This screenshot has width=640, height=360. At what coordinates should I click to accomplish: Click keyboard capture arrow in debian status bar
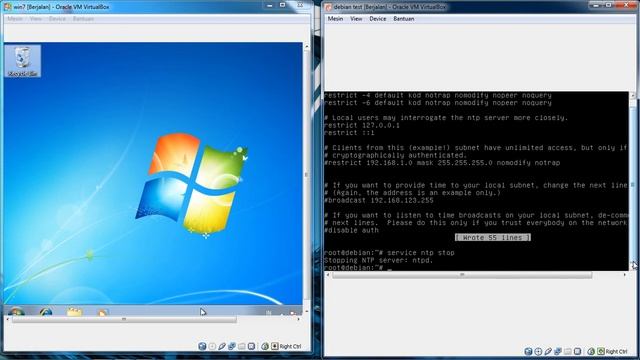601,351
